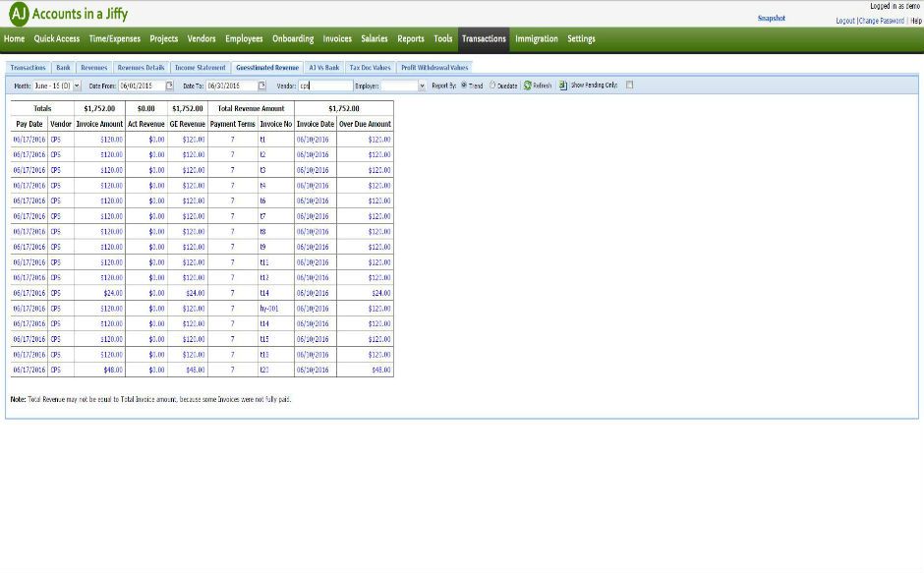Viewport: 924px width, 573px height.
Task: Click invoice number t12 cell
Action: [x=276, y=278]
